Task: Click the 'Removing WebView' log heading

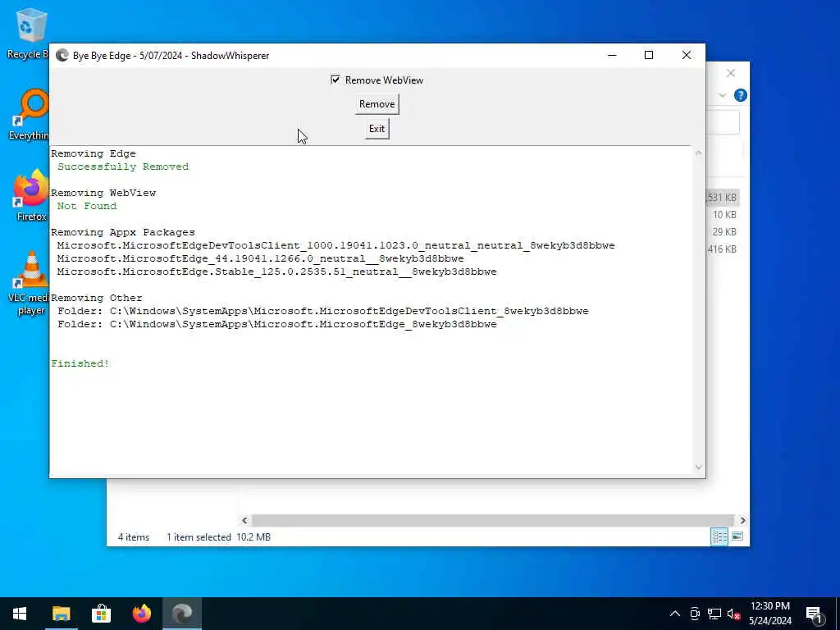Action: tap(103, 192)
